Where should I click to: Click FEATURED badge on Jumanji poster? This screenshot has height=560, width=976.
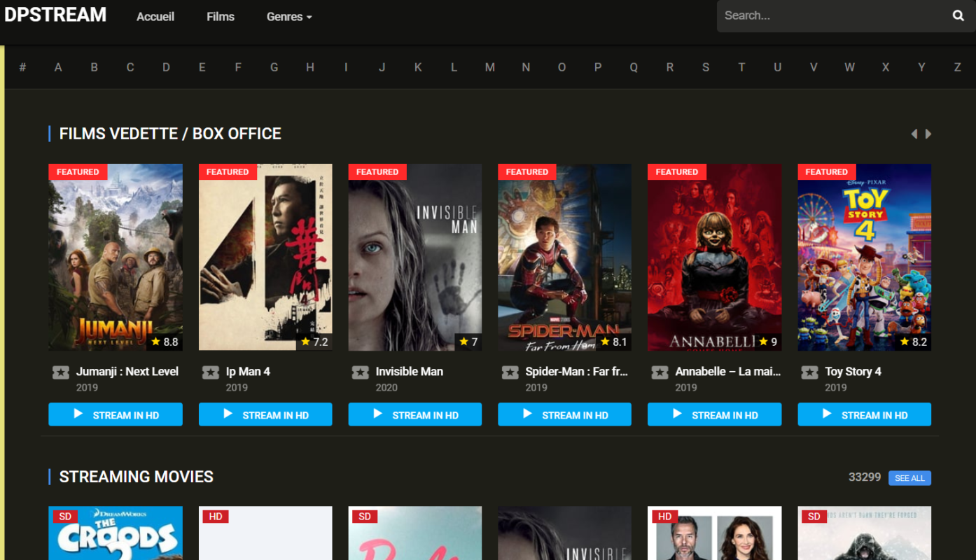(x=78, y=171)
